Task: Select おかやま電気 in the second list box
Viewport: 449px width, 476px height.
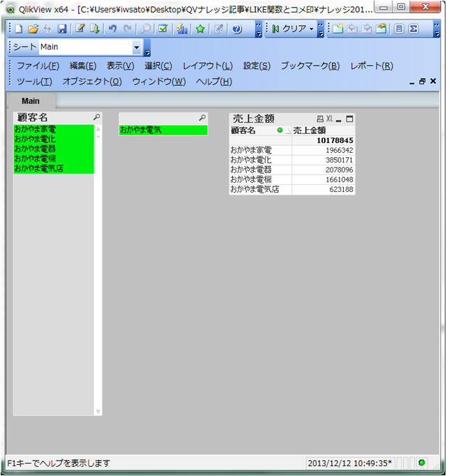Action: [x=163, y=131]
